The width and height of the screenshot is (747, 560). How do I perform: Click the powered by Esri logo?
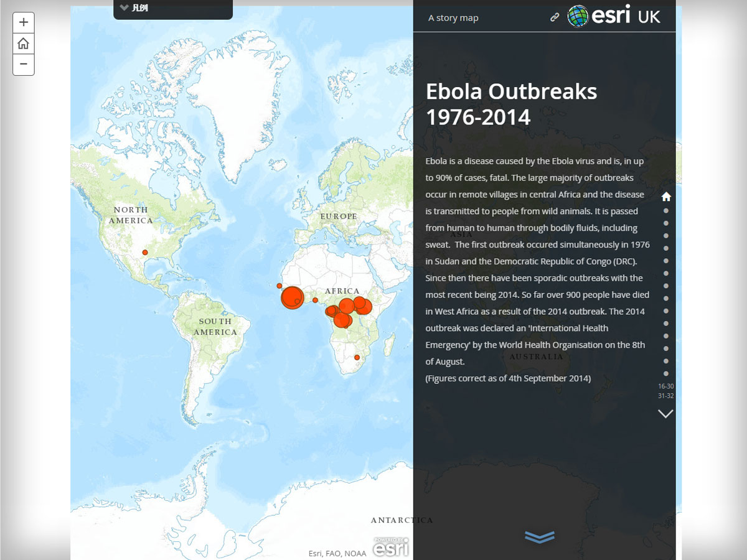tap(391, 547)
